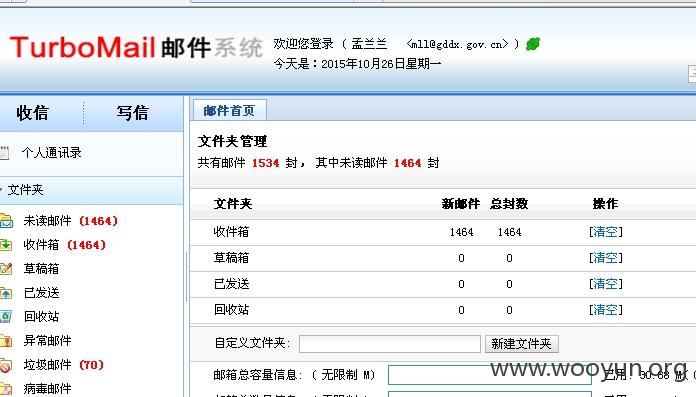696x397 pixels.
Task: Click the 异常邮件 folder icon
Action: [6, 341]
